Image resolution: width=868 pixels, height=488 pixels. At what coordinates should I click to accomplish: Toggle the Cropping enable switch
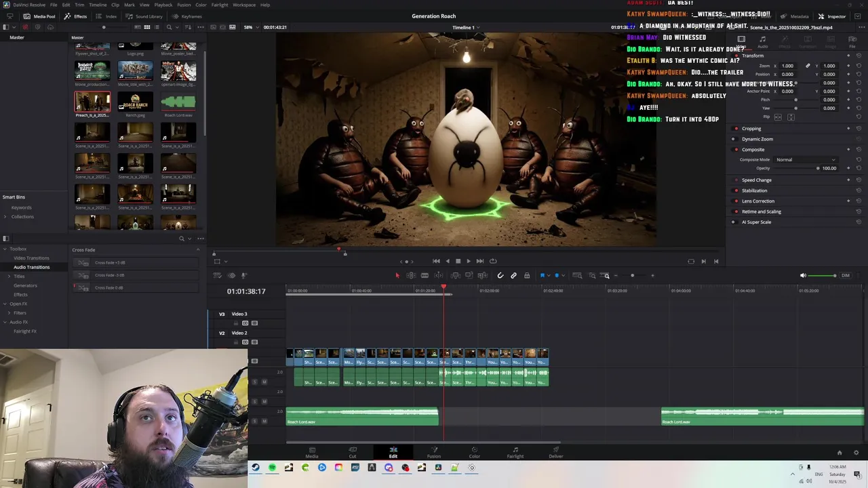point(736,128)
